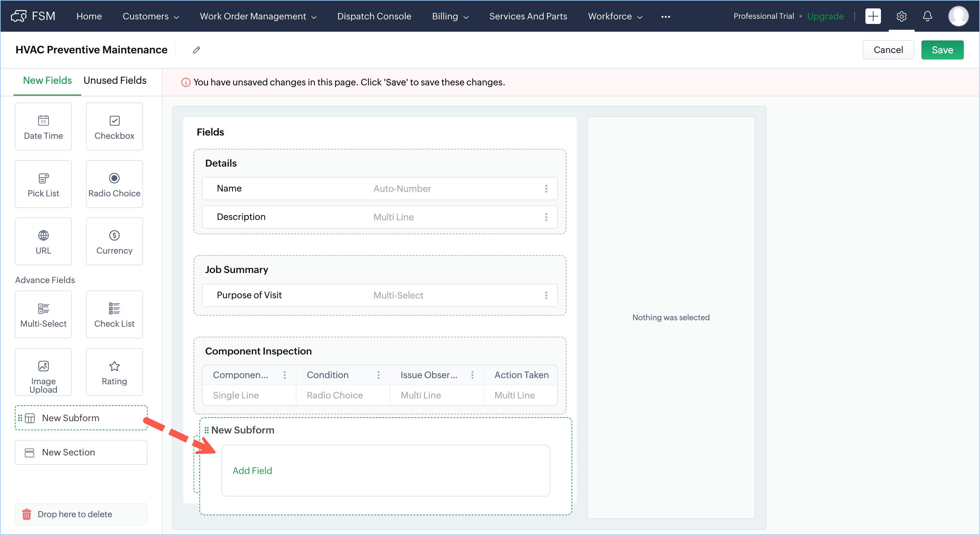This screenshot has height=535, width=980.
Task: Open the Dispatch Console menu item
Action: 374,16
